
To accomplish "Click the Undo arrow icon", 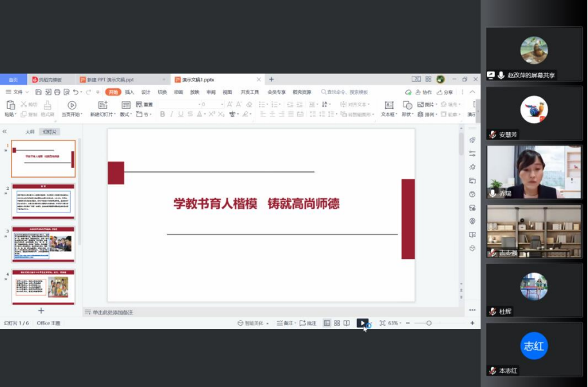I will click(x=75, y=92).
